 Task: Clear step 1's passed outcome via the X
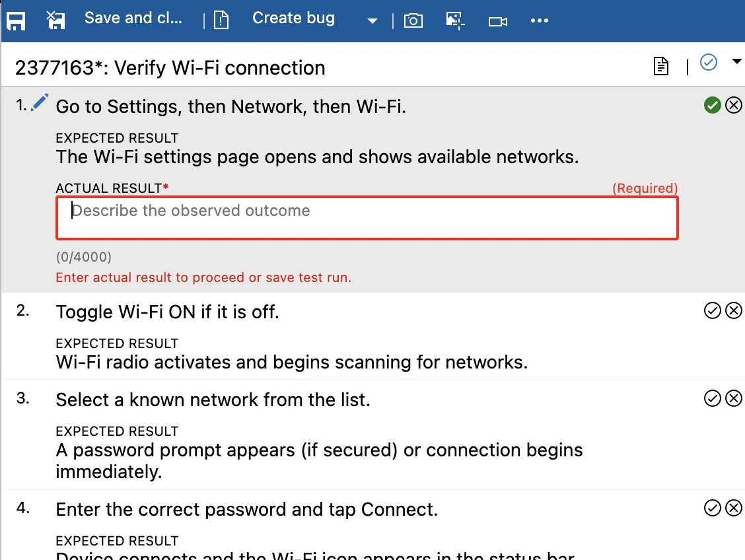coord(734,105)
